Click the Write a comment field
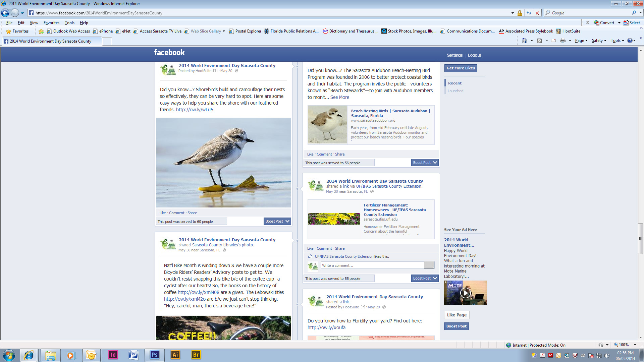 point(372,265)
